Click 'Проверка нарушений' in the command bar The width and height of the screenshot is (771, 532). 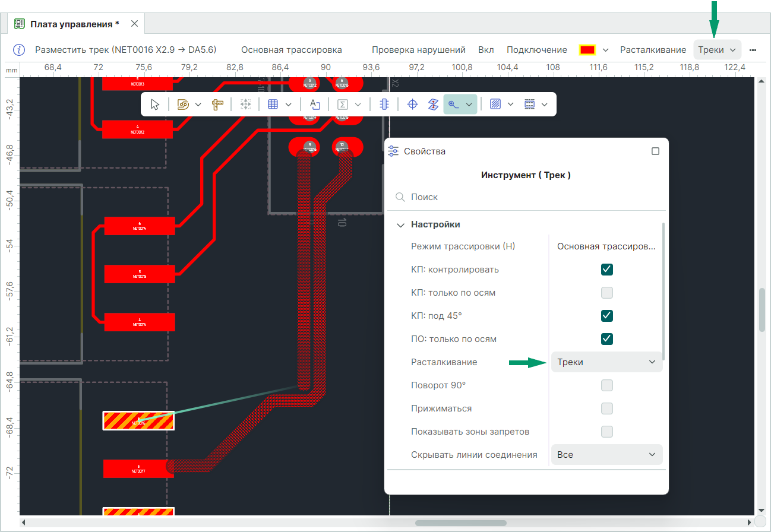(418, 50)
